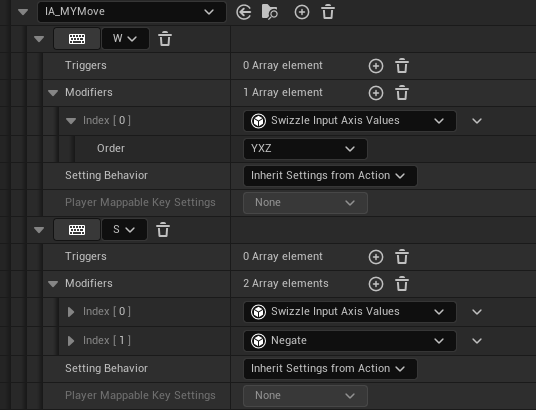Select S mapping Triggers label

(x=86, y=257)
